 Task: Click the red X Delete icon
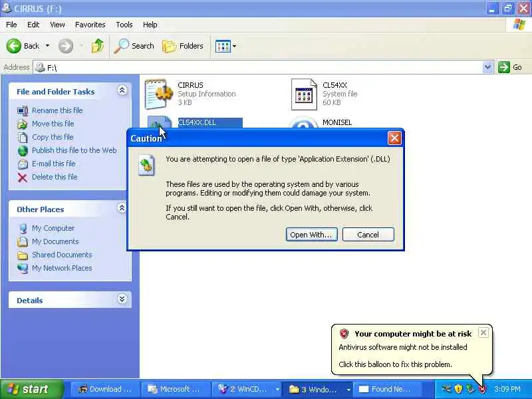[x=23, y=178]
